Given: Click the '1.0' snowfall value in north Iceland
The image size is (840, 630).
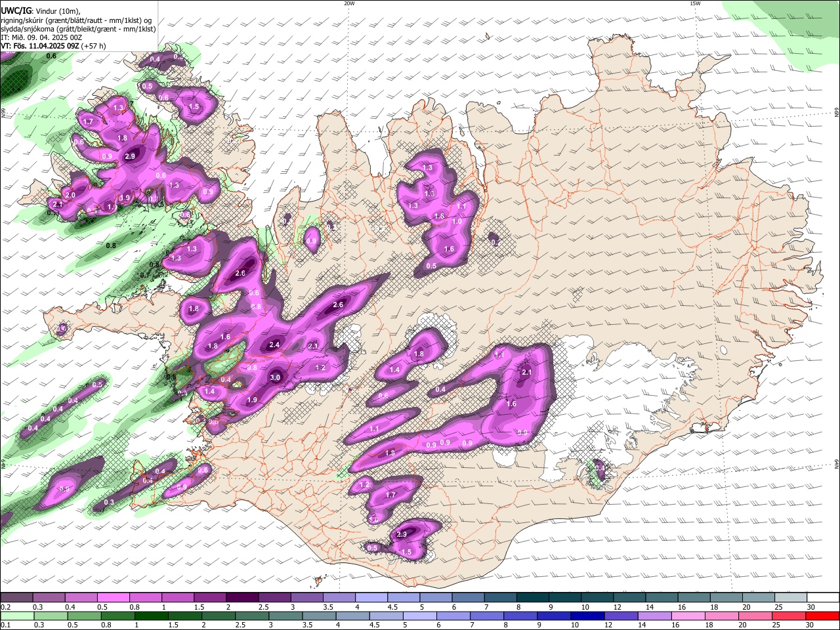Looking at the screenshot, I should pos(457,222).
